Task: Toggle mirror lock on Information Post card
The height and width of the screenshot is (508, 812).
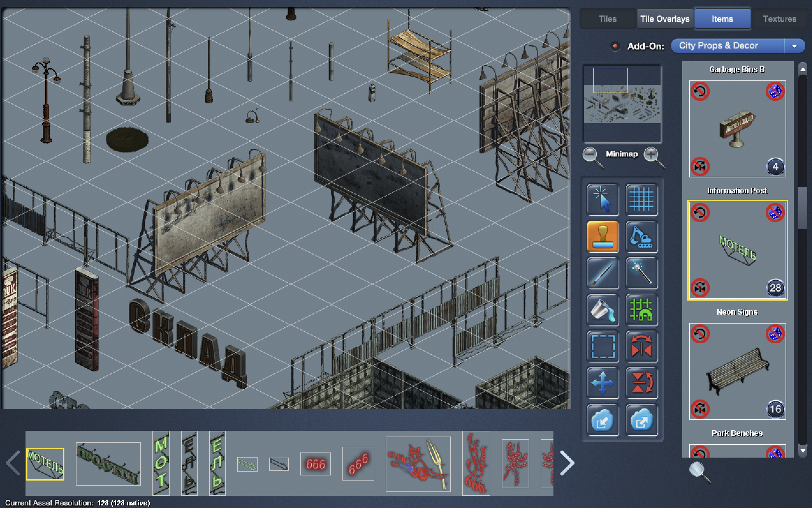Action: point(700,288)
